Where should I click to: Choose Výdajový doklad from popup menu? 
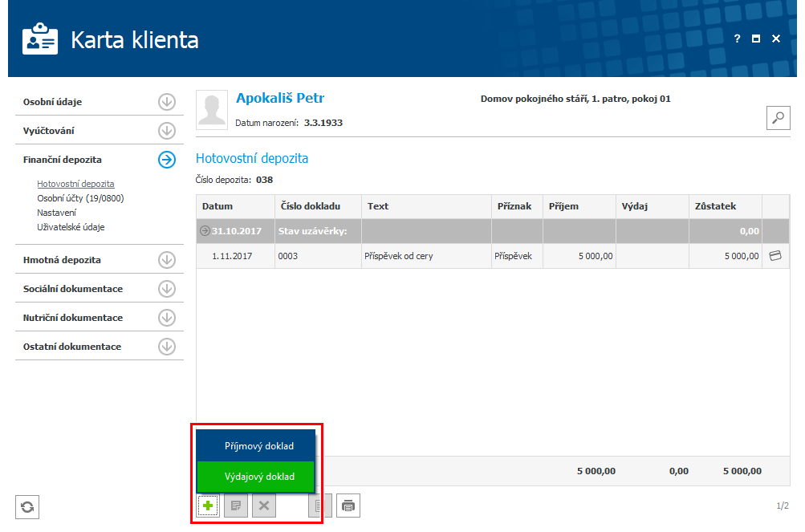click(x=256, y=477)
